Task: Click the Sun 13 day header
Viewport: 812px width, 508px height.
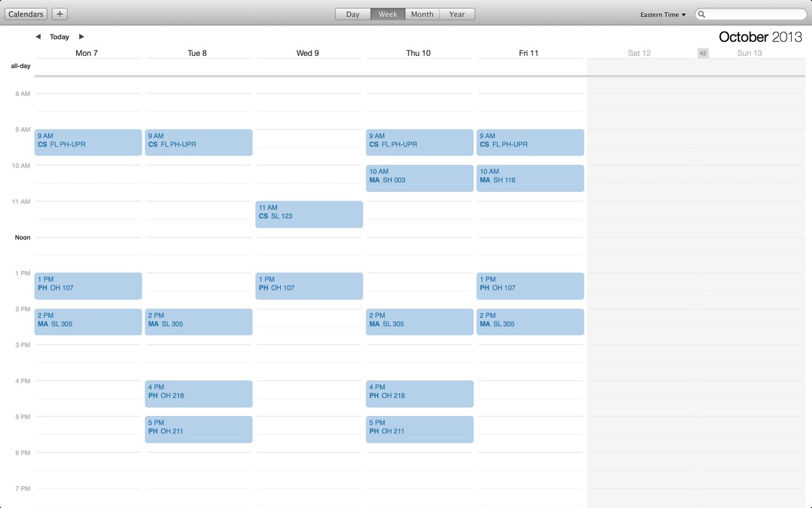Action: pyautogui.click(x=750, y=53)
